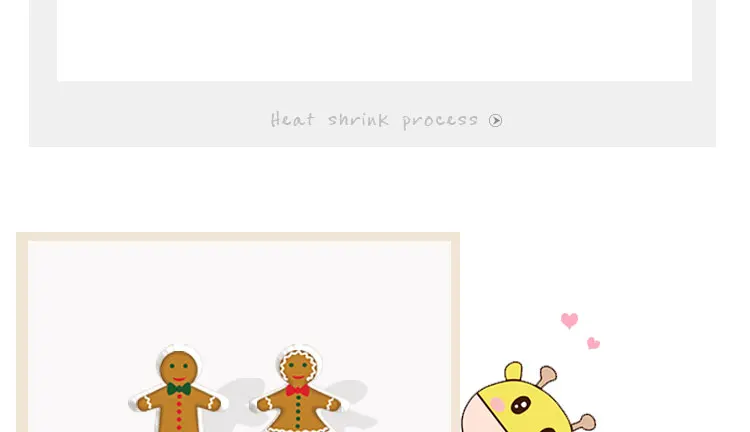Click the giraffe's upper tan horn
Screen dimensions: 750x432
coord(547,376)
